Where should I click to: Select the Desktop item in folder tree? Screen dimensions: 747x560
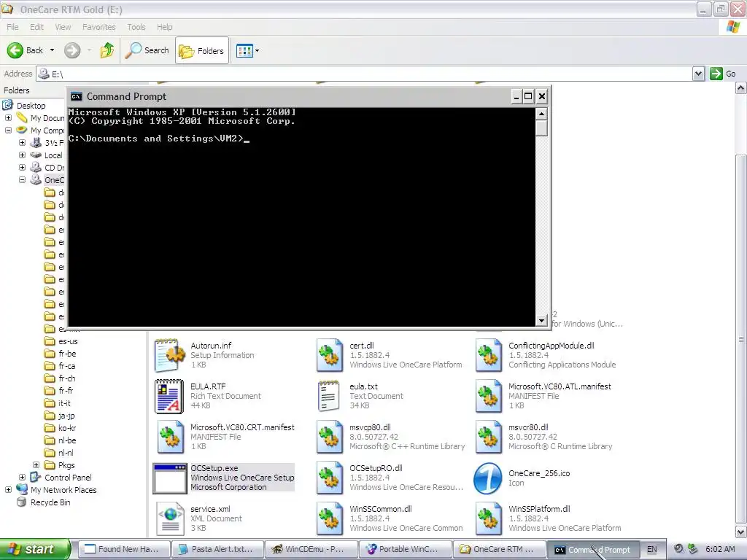[31, 106]
